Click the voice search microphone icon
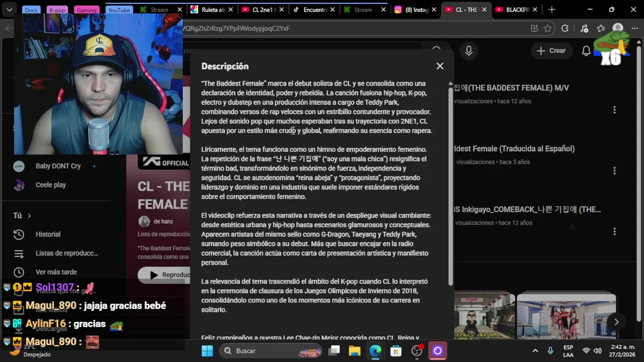Screen dimensions: 644x362 [468, 51]
